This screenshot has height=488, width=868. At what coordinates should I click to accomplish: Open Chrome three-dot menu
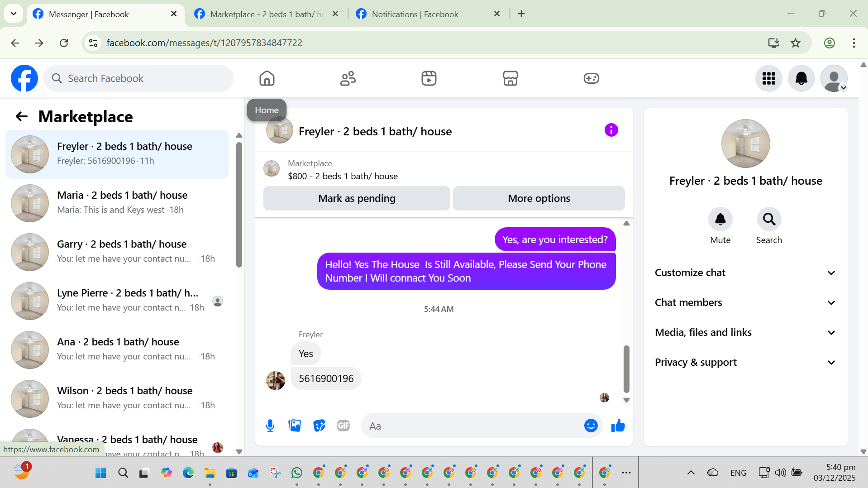tap(854, 43)
